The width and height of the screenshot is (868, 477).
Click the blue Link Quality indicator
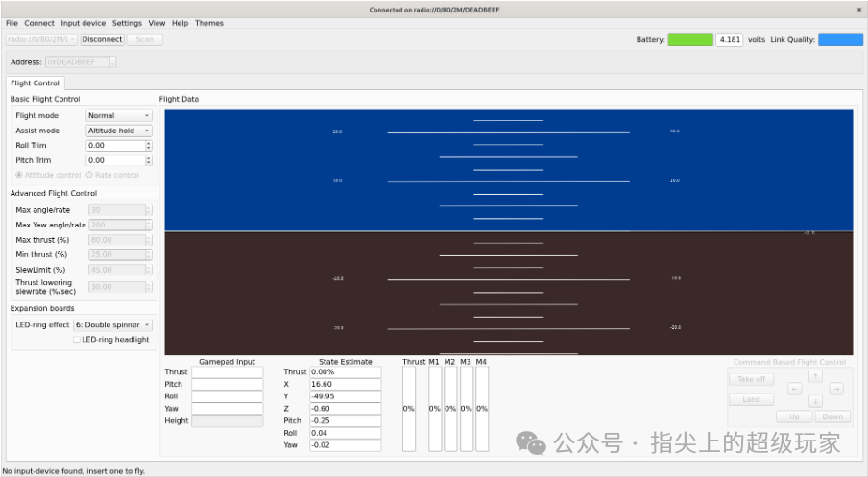(x=840, y=39)
